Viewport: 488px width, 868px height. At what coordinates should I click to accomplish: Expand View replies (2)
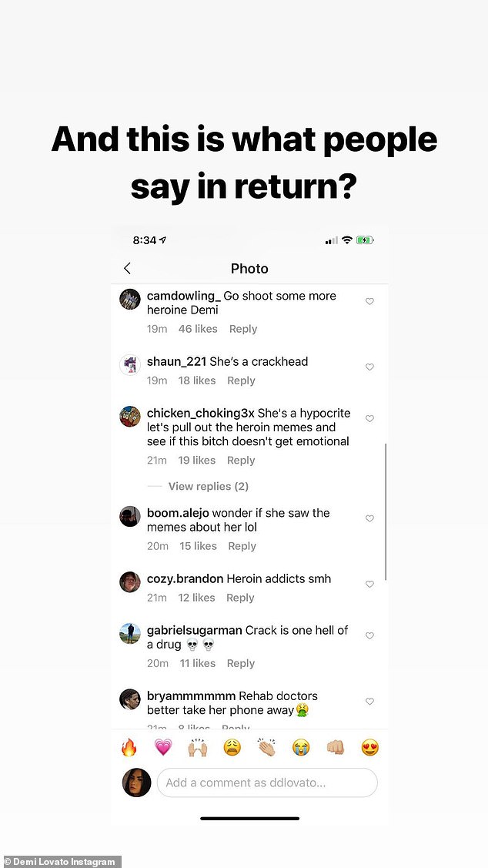point(208,486)
